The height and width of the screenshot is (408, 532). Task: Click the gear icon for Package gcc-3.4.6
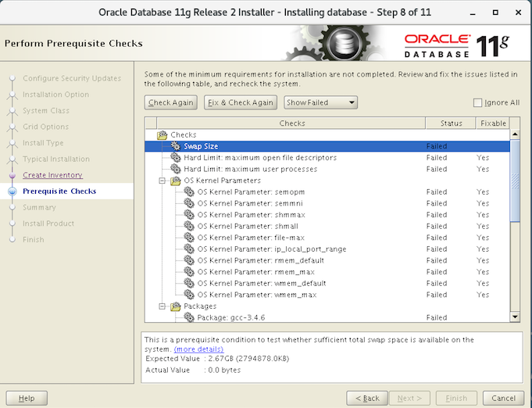pyautogui.click(x=189, y=317)
